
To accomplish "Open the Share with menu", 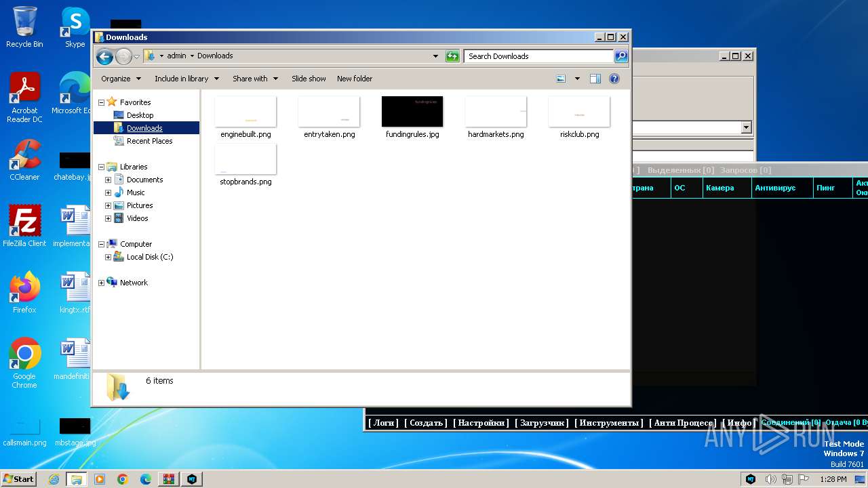I will point(255,79).
